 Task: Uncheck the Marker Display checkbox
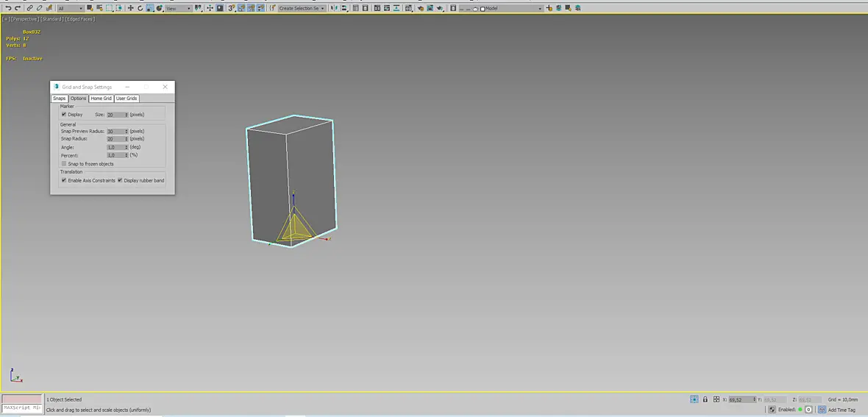point(64,115)
